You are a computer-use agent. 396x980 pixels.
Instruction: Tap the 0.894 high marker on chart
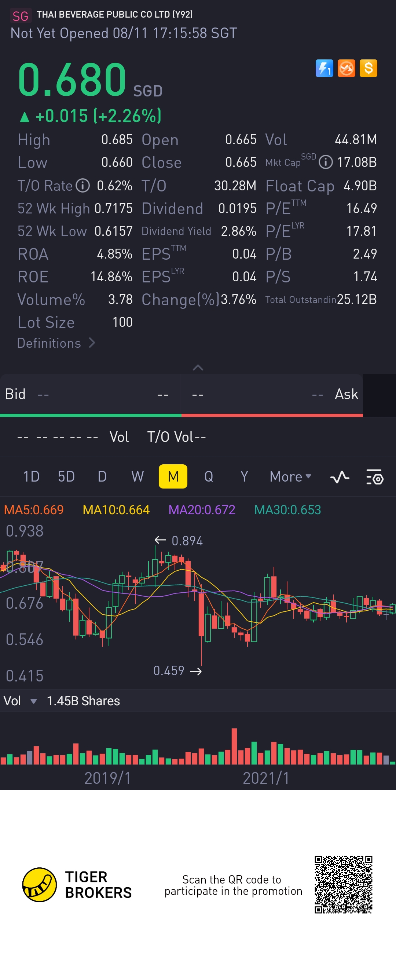179,541
